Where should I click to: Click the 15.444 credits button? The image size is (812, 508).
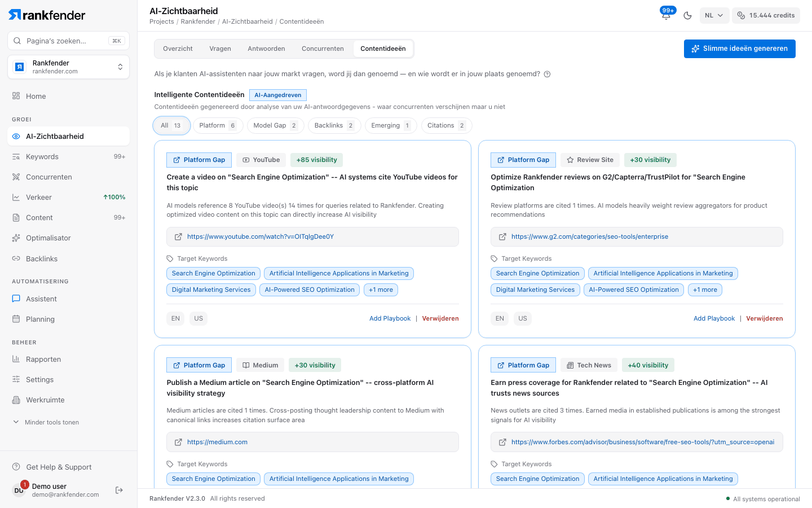pyautogui.click(x=766, y=16)
